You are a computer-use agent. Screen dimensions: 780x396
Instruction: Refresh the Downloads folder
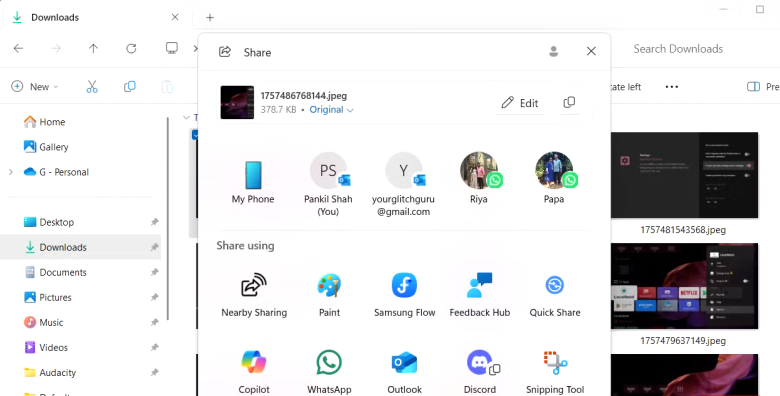tap(131, 48)
